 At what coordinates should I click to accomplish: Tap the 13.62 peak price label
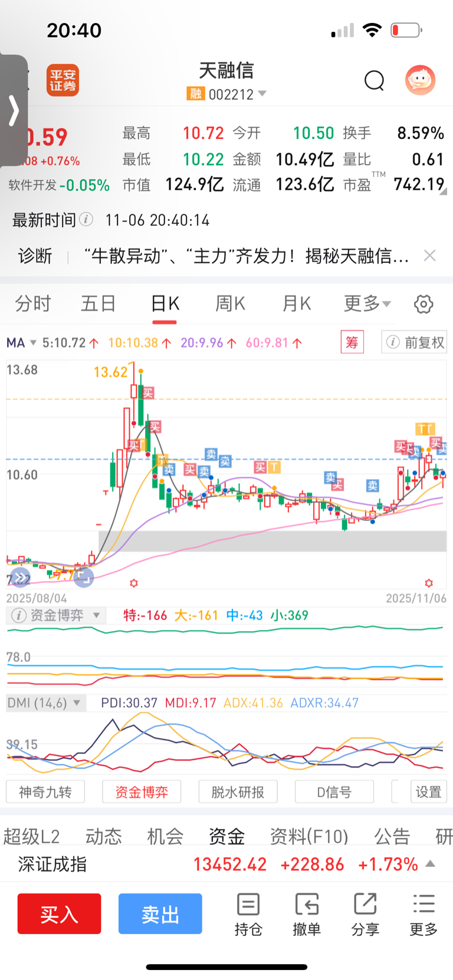[x=110, y=372]
